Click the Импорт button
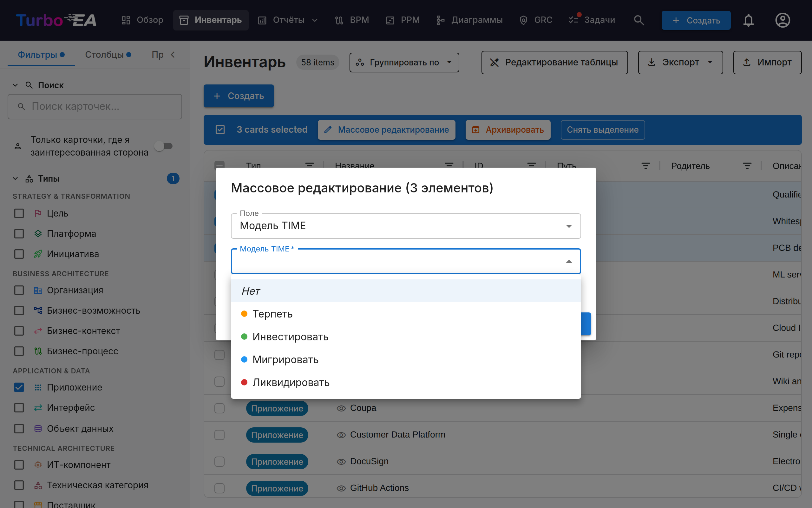The image size is (812, 508). pos(767,63)
